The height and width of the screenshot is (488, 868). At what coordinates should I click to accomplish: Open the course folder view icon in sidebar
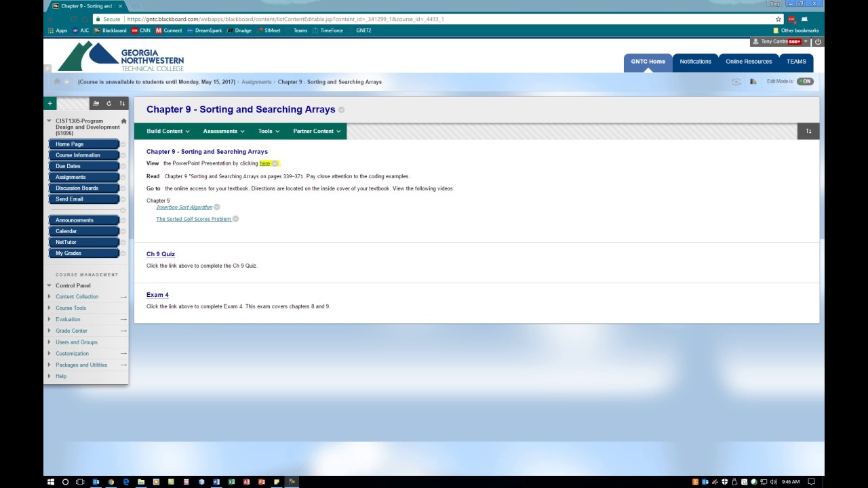(x=96, y=104)
